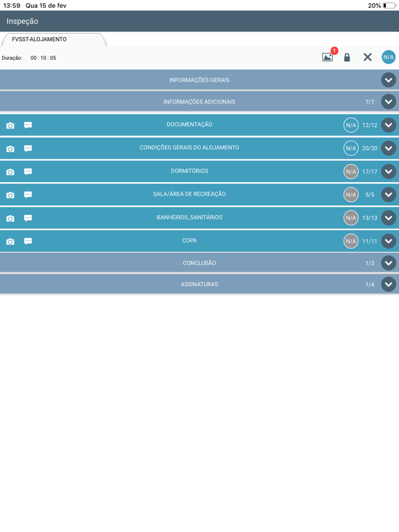Open camera for DOCUMENTAÇÃO section
The image size is (399, 532).
(10, 125)
